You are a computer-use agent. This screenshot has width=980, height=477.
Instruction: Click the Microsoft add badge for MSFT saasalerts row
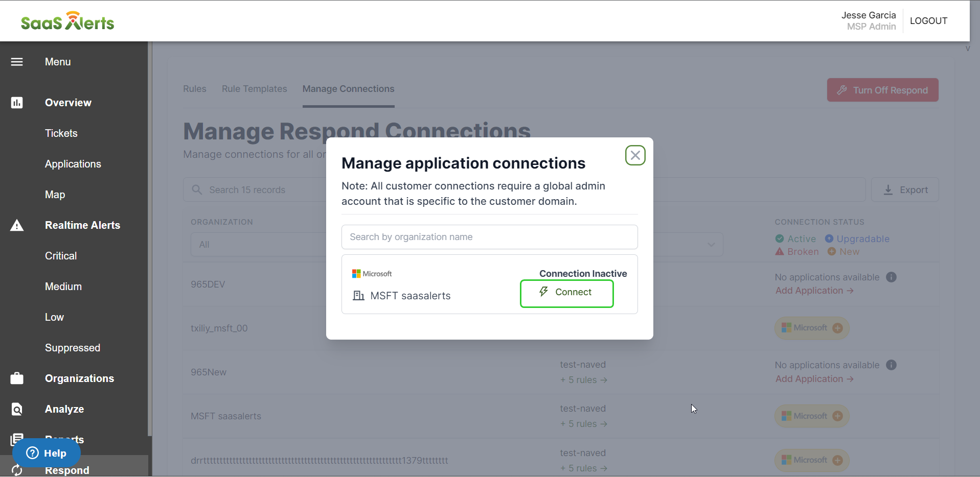[x=812, y=416]
